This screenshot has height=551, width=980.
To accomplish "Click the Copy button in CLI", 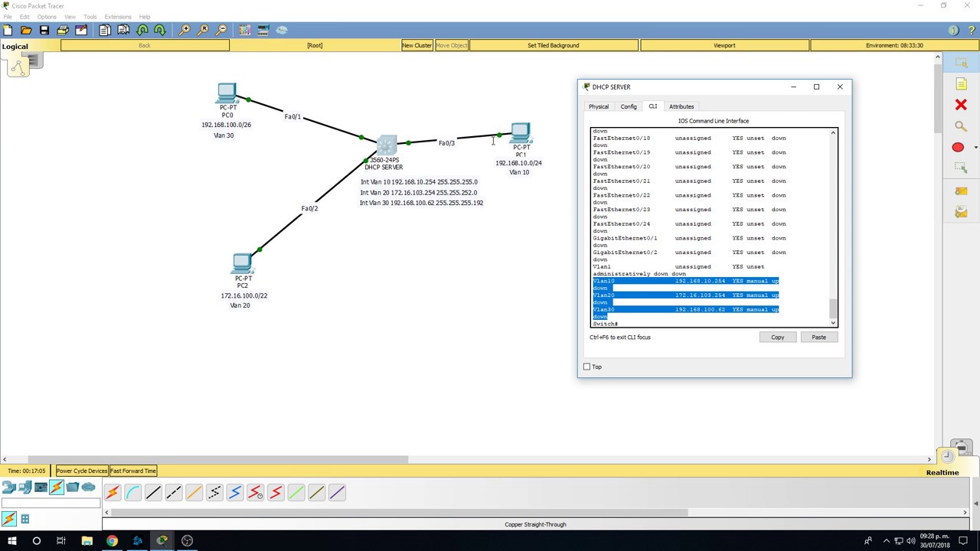I will point(777,337).
